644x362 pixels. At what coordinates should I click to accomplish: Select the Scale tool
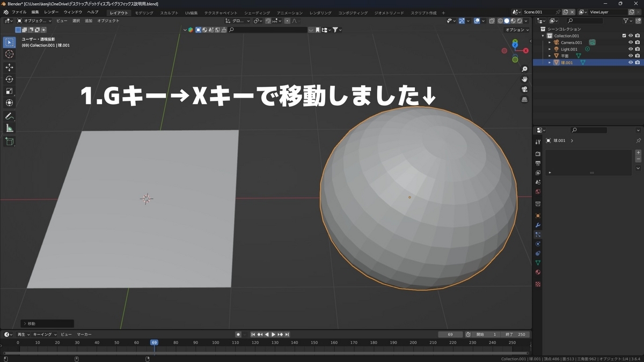[x=9, y=91]
